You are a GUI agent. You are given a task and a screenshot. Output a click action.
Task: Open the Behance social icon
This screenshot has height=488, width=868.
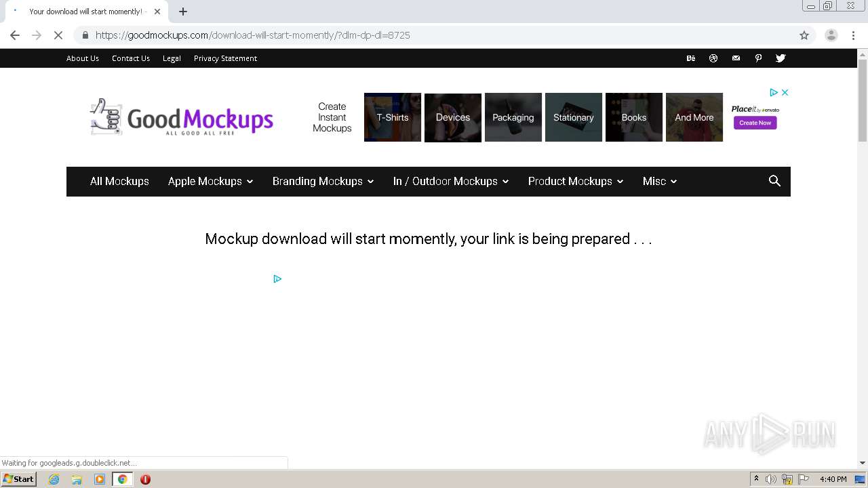[x=690, y=58]
